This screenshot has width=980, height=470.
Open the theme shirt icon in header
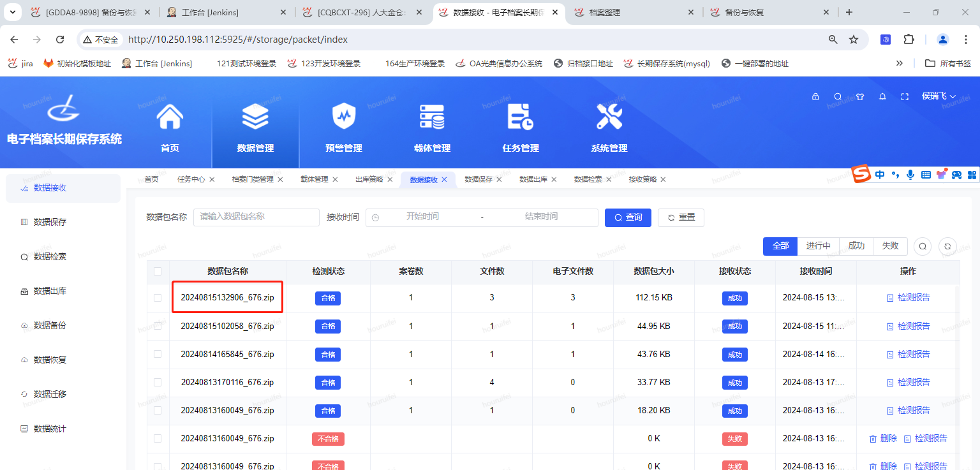click(860, 97)
